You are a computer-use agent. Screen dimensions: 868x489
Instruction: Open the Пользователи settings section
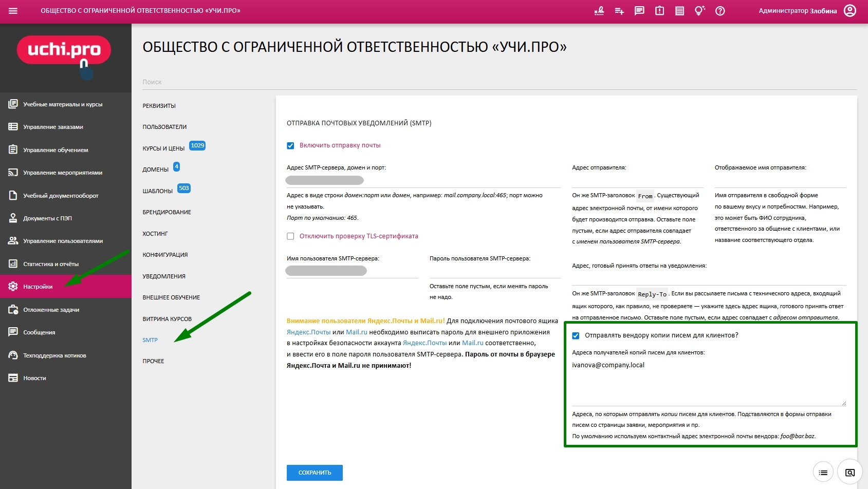pos(165,127)
